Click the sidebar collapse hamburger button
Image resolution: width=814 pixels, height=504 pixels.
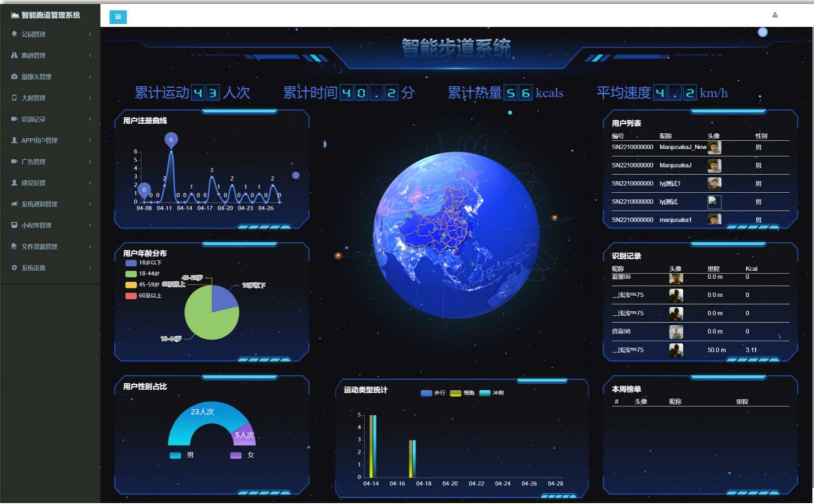[x=118, y=17]
